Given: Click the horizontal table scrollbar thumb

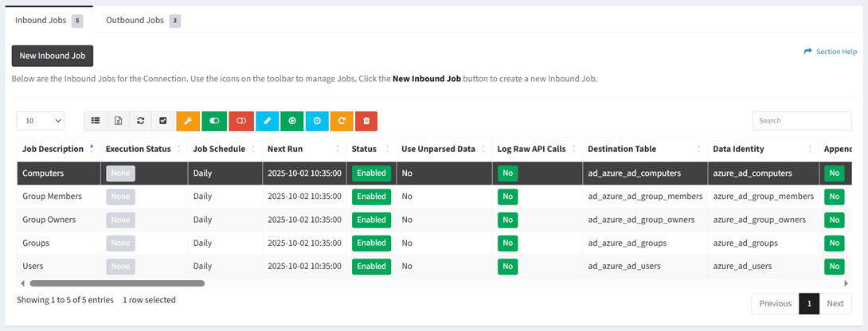Looking at the screenshot, I should point(116,282).
